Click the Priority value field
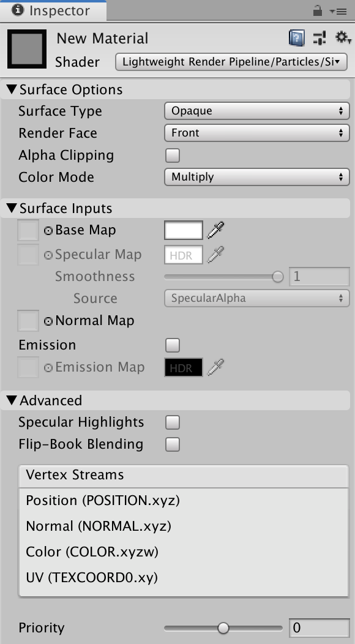Screen dimensions: 355x644 coord(319,627)
